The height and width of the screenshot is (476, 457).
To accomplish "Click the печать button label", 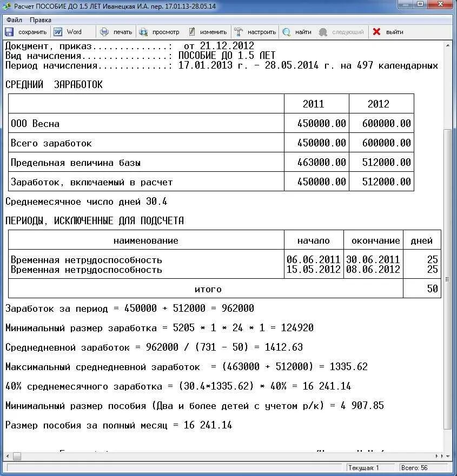I will [x=123, y=32].
